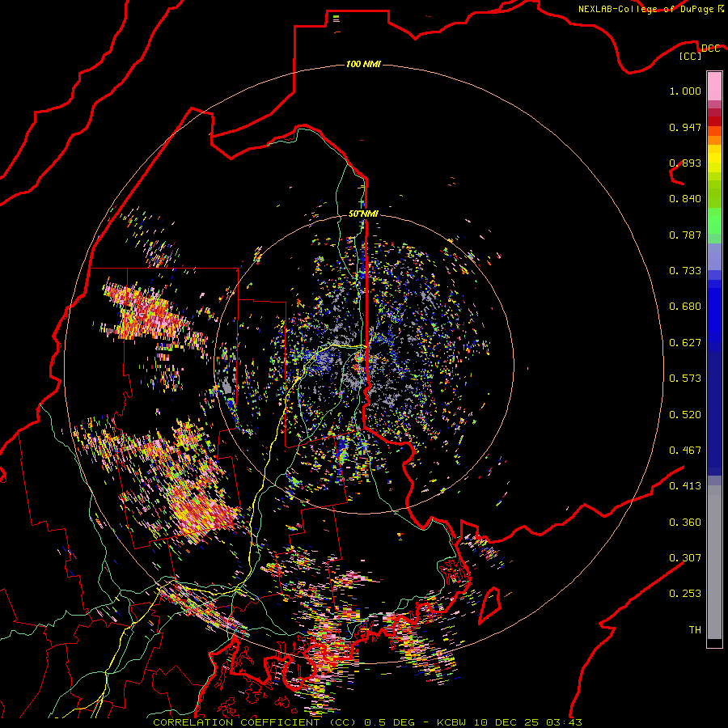Click the 0.413 legend value
Viewport: 728px width, 728px height.
684,486
